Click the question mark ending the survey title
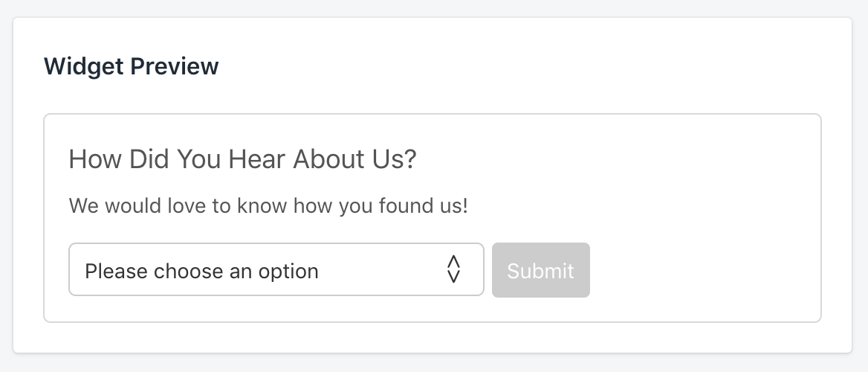This screenshot has width=868, height=372. 408,159
